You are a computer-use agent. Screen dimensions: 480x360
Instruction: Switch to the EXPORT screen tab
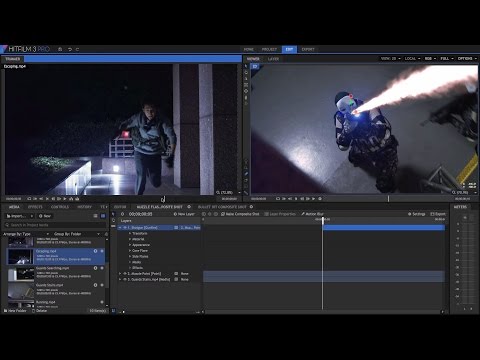point(308,49)
